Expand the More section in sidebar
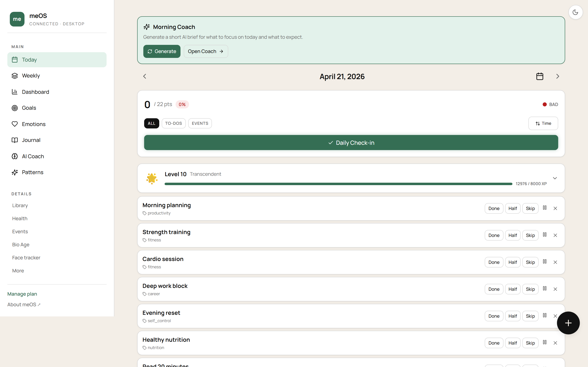This screenshot has width=588, height=367. (x=18, y=270)
